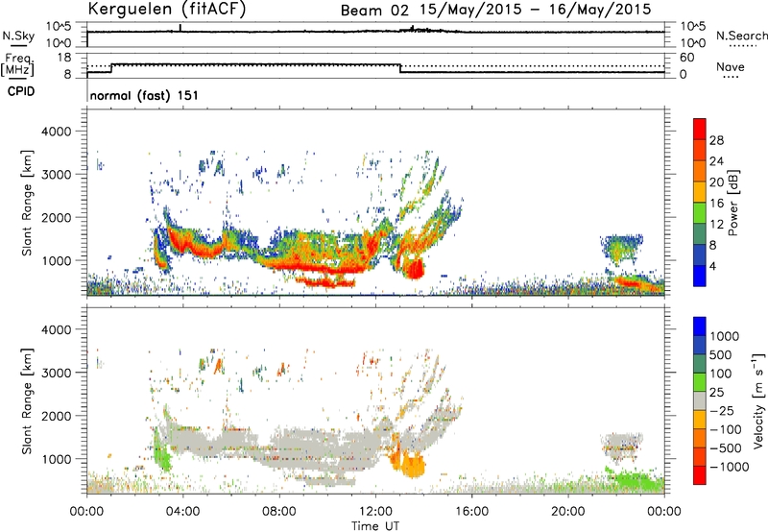Image resolution: width=768 pixels, height=532 pixels.
Task: Click the orange velocity blob near 13:30 UT
Action: pyautogui.click(x=413, y=466)
